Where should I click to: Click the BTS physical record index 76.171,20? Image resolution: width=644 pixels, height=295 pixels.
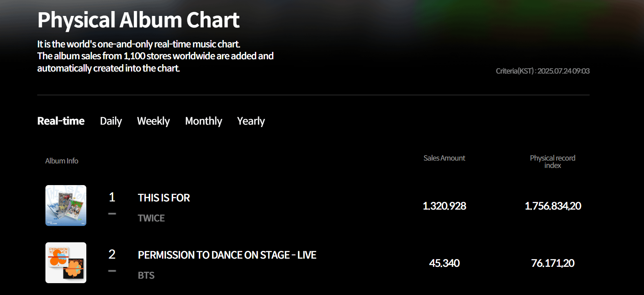[x=552, y=263]
